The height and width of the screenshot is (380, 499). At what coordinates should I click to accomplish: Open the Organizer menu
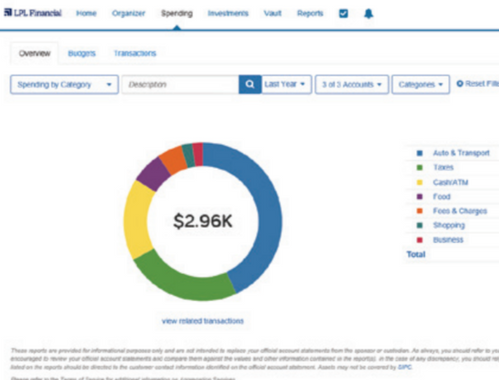tap(128, 13)
